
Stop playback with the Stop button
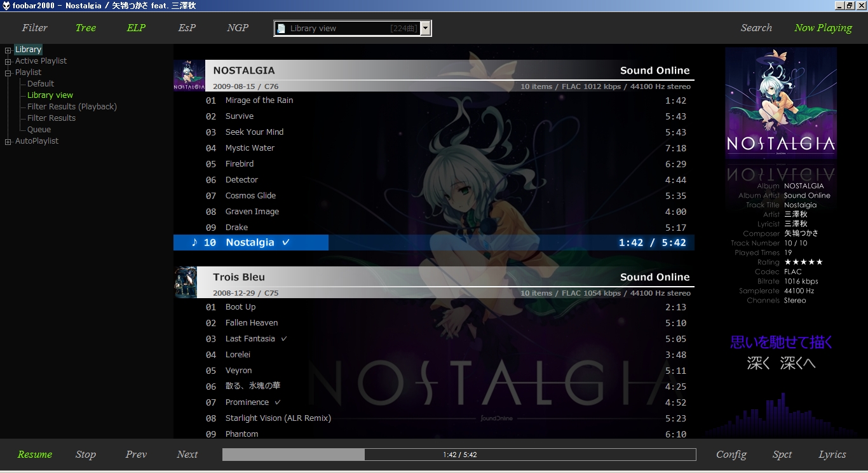pos(86,455)
